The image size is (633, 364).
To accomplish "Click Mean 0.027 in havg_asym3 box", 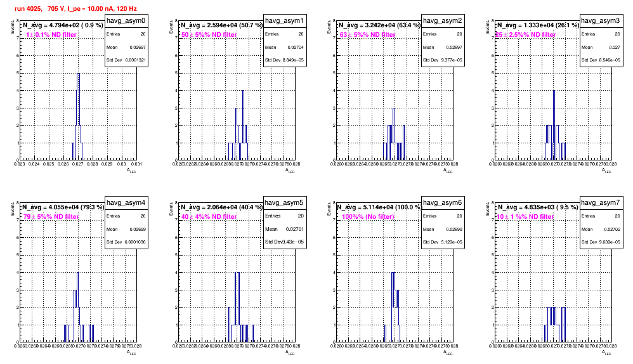I will point(601,47).
